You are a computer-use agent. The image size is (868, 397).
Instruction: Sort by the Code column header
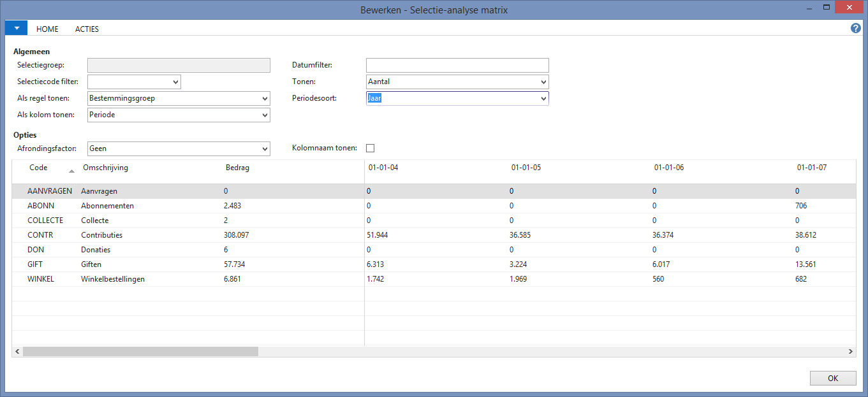tap(39, 168)
